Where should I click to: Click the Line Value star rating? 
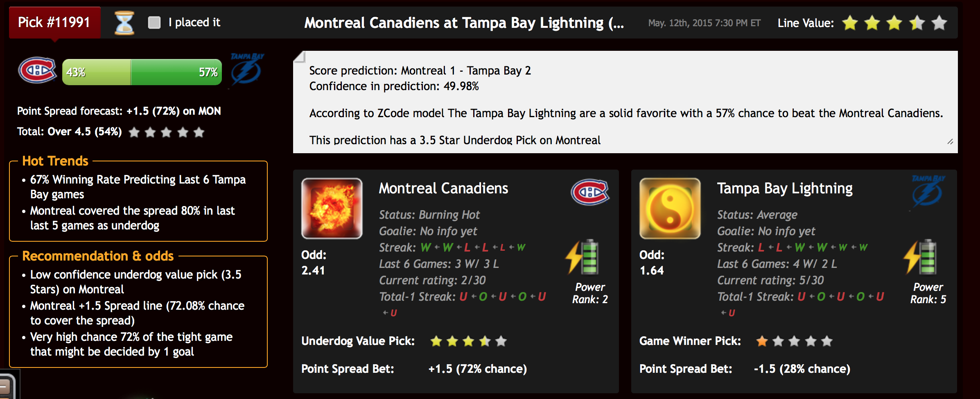coord(895,23)
